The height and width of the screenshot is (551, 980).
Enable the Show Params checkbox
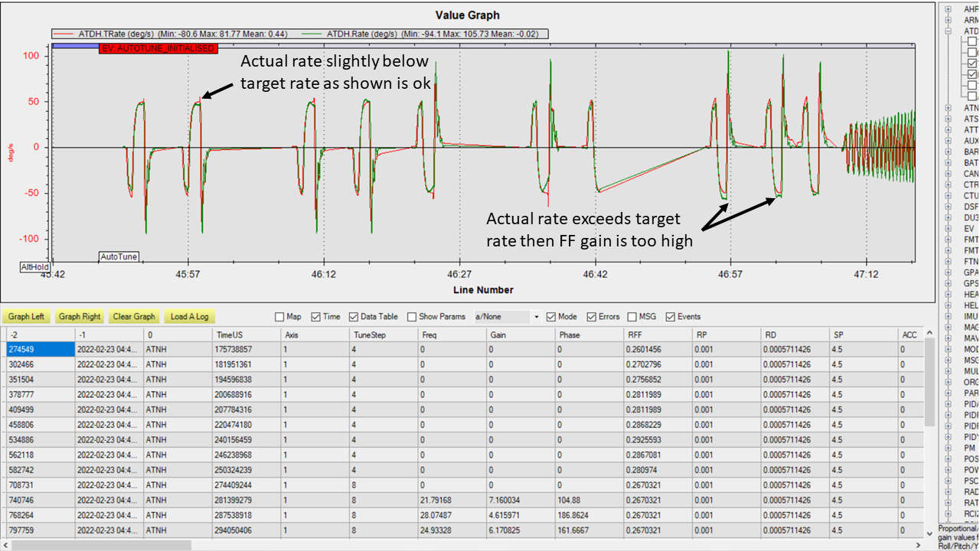click(x=413, y=317)
